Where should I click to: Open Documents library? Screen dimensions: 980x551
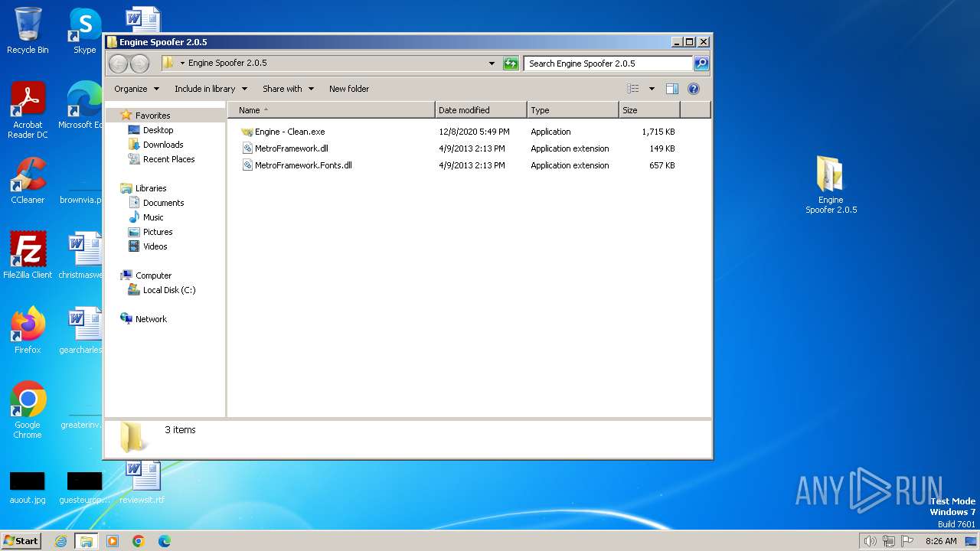click(163, 203)
